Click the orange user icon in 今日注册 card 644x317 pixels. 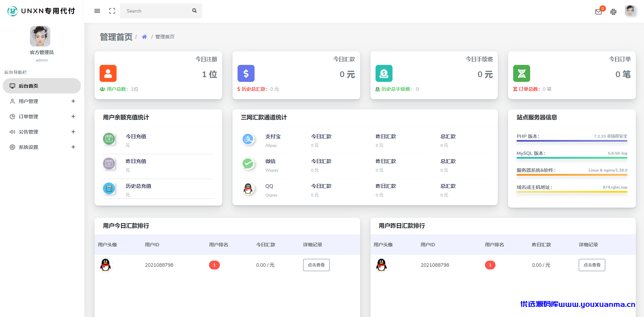(x=108, y=73)
